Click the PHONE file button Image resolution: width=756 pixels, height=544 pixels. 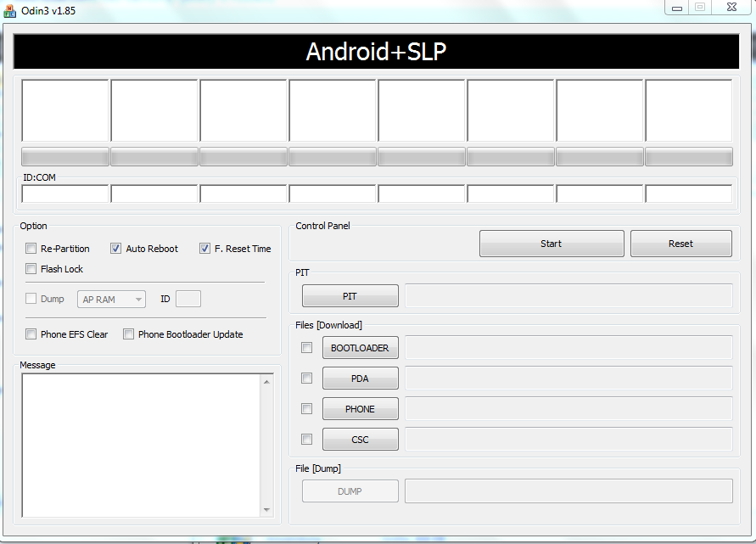click(360, 408)
